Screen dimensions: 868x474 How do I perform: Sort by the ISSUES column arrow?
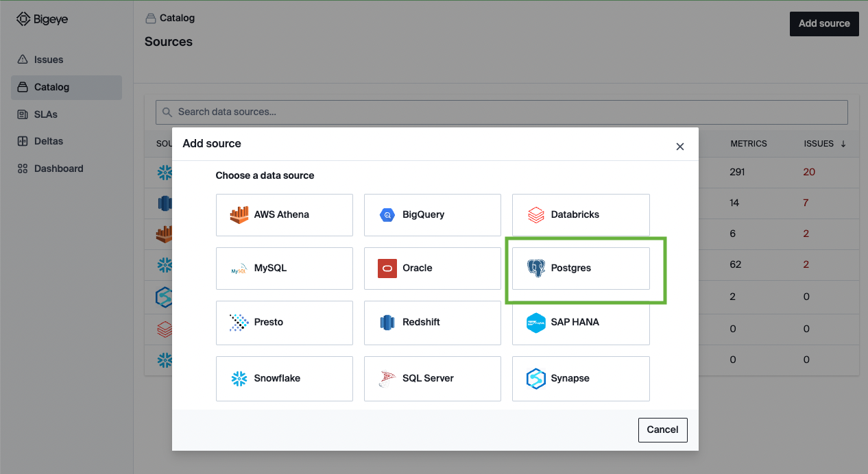click(x=843, y=144)
